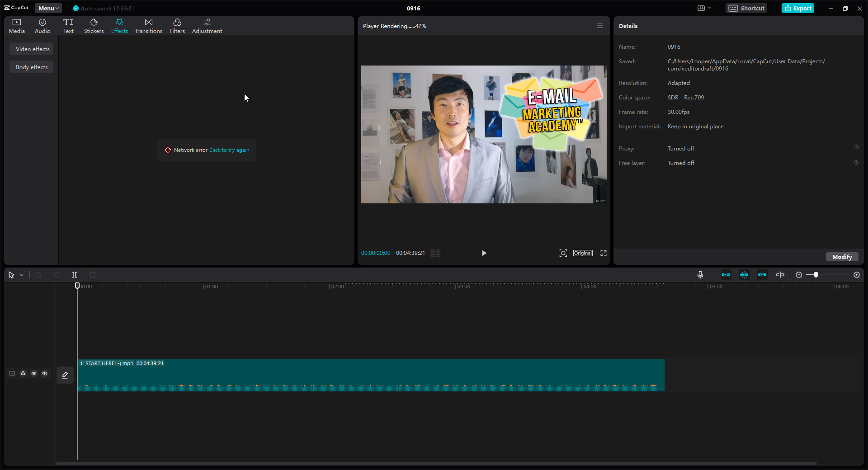Zoom in the timeline
The image size is (868, 470).
[x=857, y=275]
